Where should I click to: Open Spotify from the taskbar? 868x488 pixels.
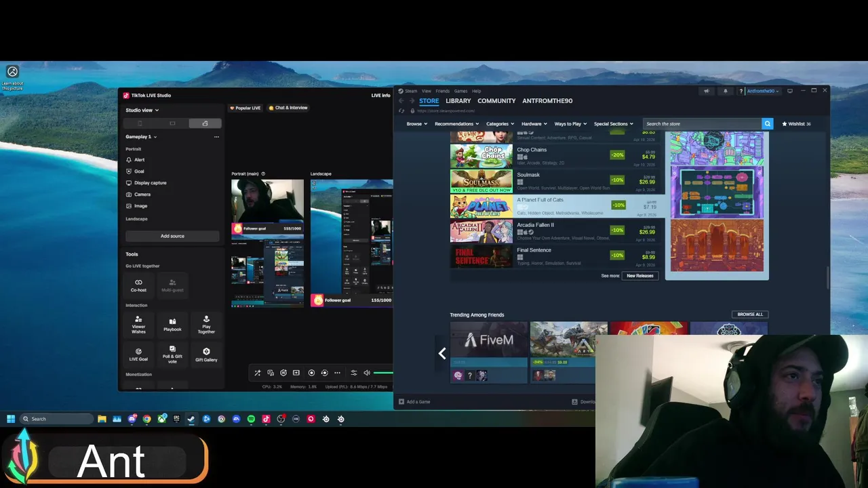(251, 419)
